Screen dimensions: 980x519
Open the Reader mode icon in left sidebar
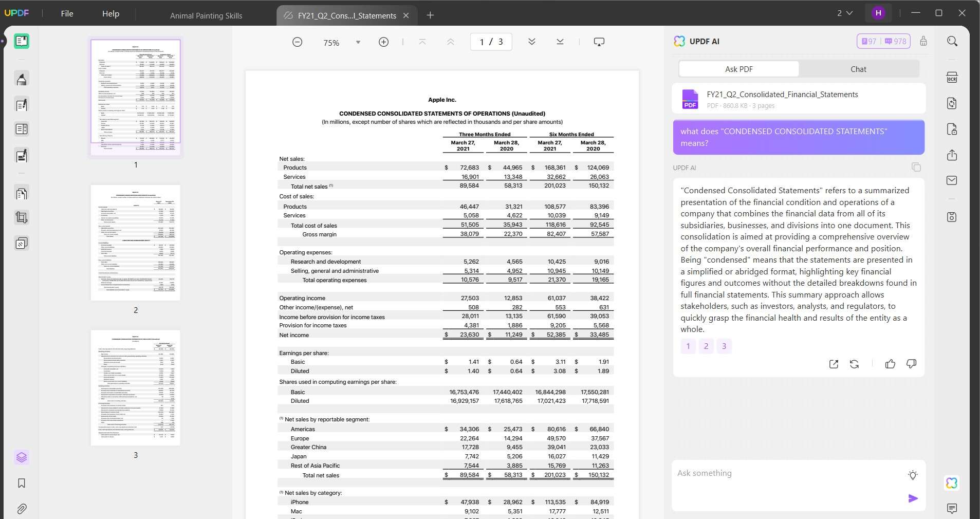pyautogui.click(x=22, y=41)
